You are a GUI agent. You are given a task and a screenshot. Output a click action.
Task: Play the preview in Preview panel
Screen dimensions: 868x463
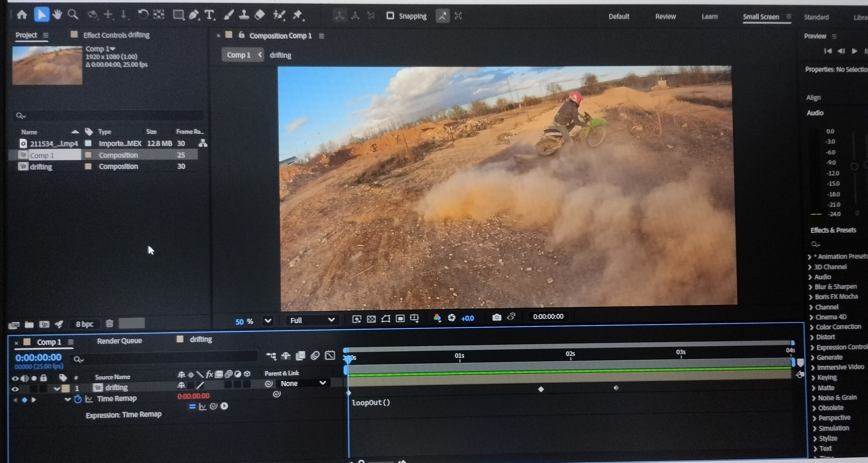(x=854, y=51)
